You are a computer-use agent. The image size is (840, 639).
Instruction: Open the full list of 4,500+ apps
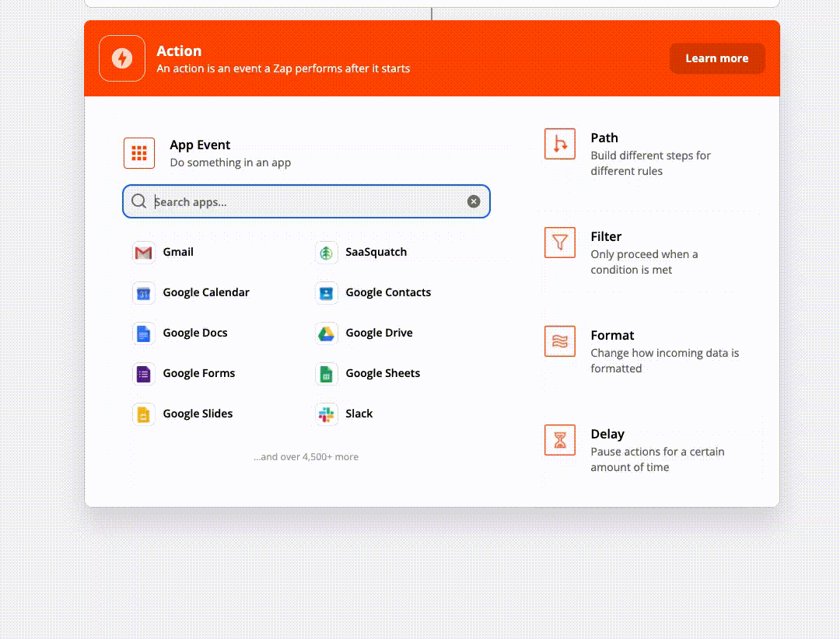(x=306, y=456)
